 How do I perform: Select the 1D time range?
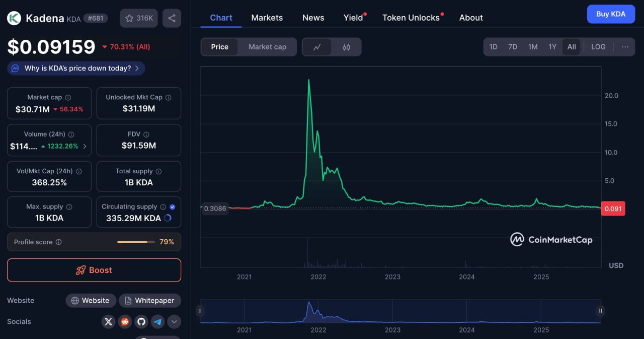click(x=493, y=47)
